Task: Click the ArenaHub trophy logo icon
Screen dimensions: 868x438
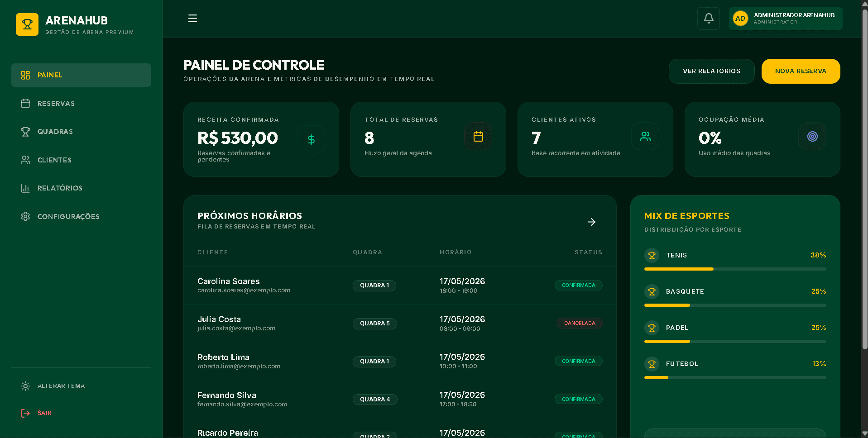Action: click(x=27, y=24)
